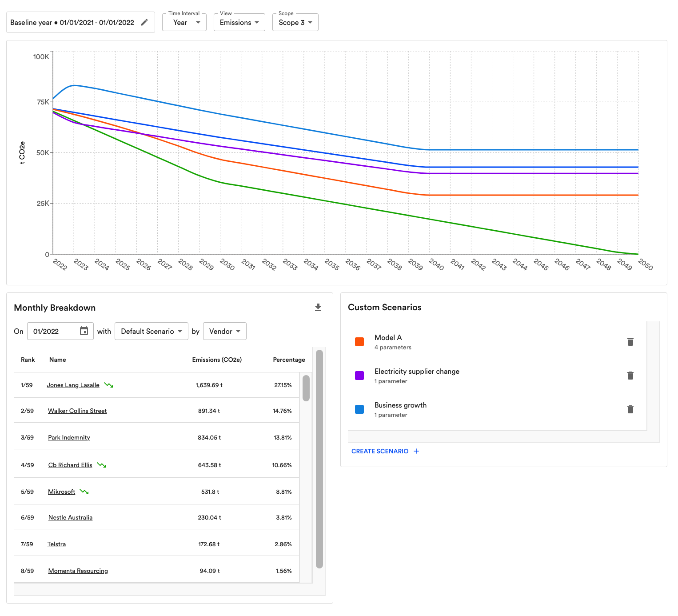Click the 27.15% percentage cell
Image resolution: width=678 pixels, height=616 pixels.
[x=283, y=385]
